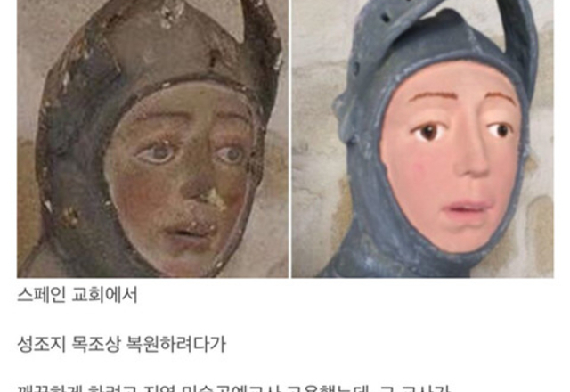
Task: Click the text line '스페인 교회에서'
Action: point(77,295)
